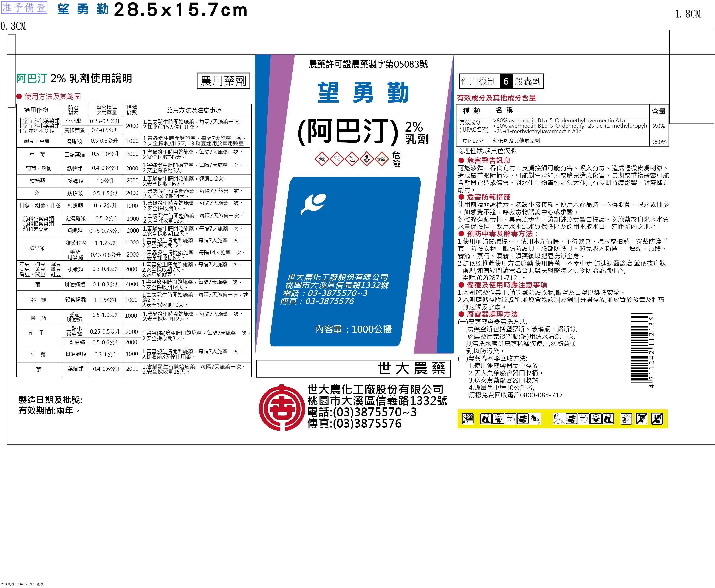Click the gloves pictogram left of the pouring hand
Screen dimensions: 715x588
pos(522,419)
